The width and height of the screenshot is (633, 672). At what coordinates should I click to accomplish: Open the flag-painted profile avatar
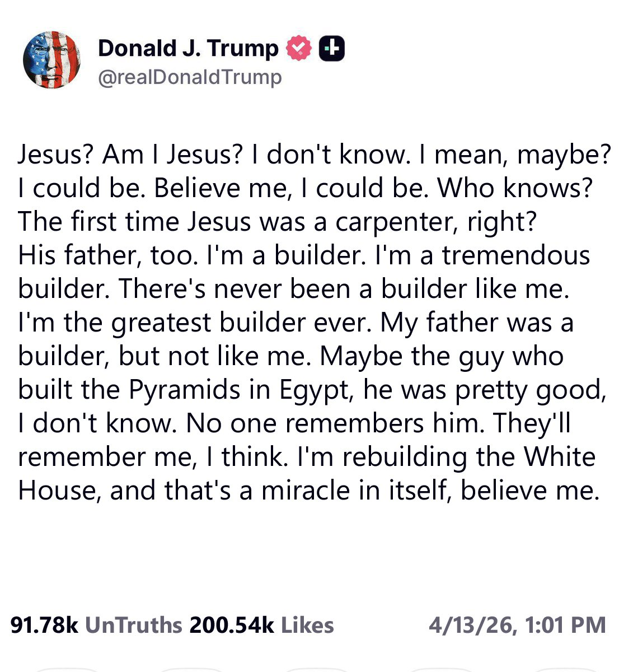click(x=51, y=60)
